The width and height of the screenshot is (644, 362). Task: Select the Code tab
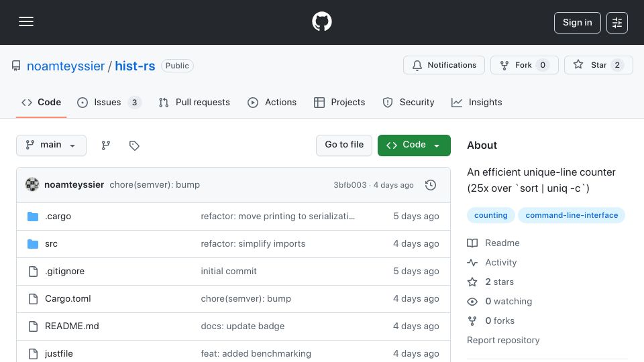[41, 102]
